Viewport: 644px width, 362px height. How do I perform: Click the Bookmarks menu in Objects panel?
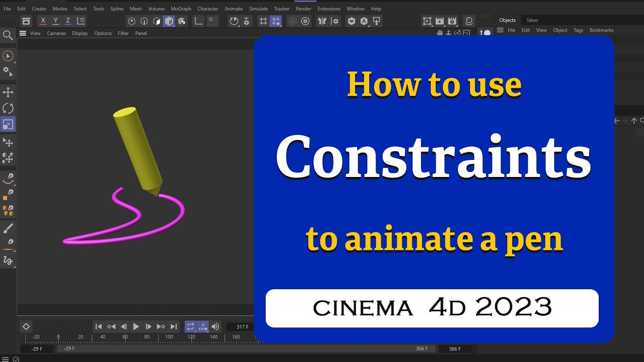tap(601, 30)
